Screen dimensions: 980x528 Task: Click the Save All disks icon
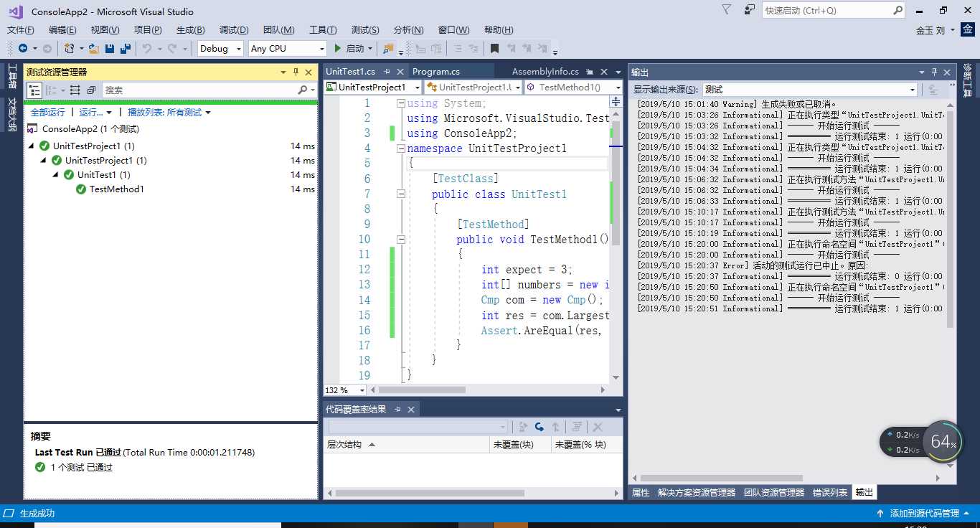pyautogui.click(x=126, y=48)
